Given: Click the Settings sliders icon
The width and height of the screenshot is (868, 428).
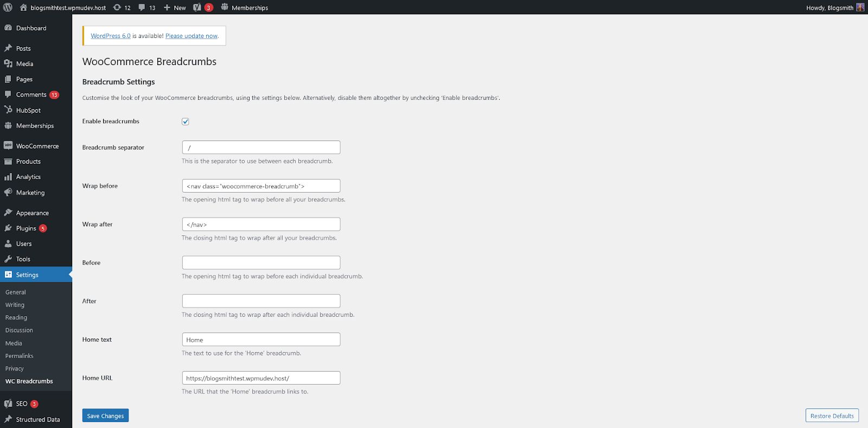Looking at the screenshot, I should click(x=8, y=274).
